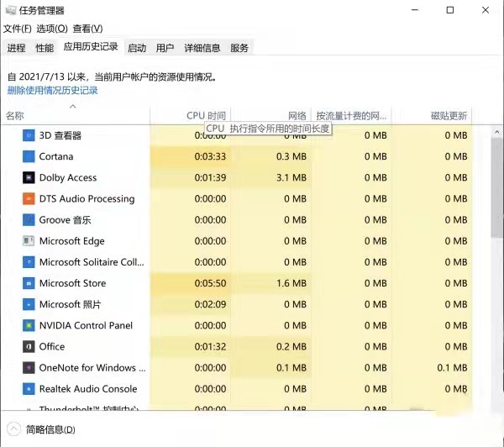
Task: Select the Microsoft Edge row name
Action: point(72,241)
